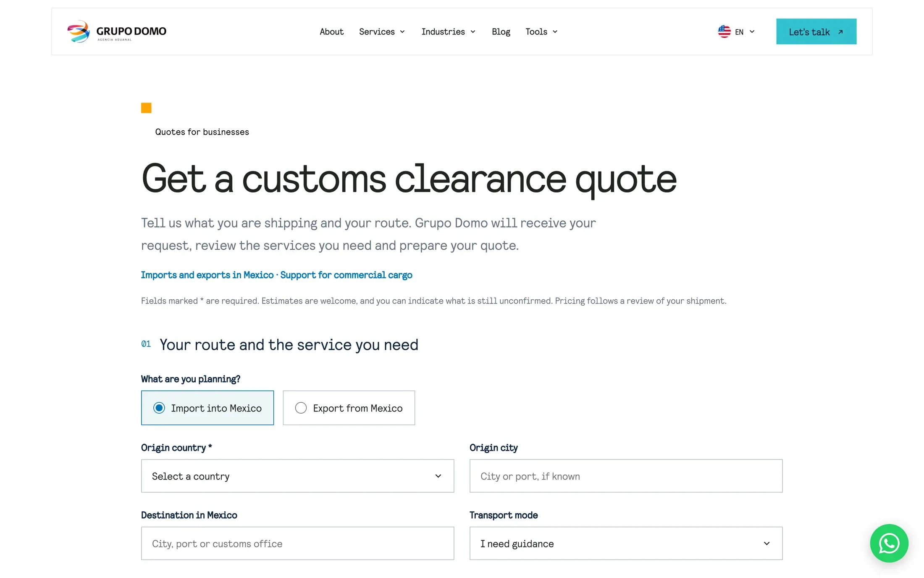Open the Transport mode dropdown

[x=626, y=543]
